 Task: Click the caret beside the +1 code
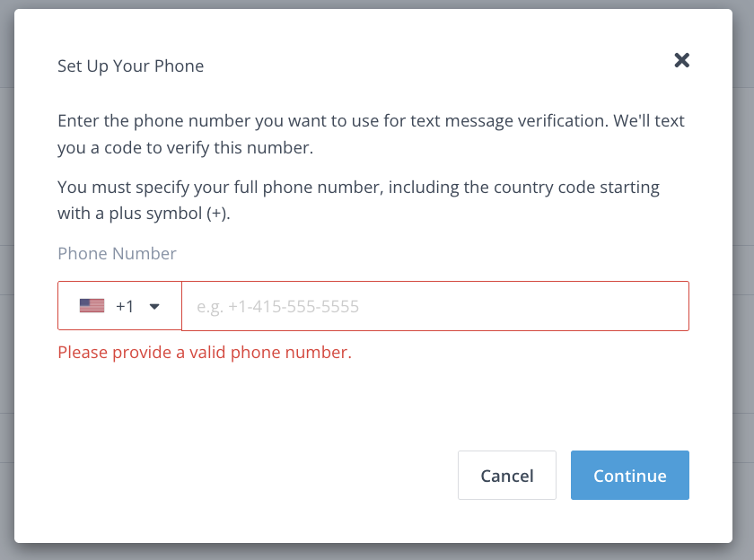pos(154,307)
